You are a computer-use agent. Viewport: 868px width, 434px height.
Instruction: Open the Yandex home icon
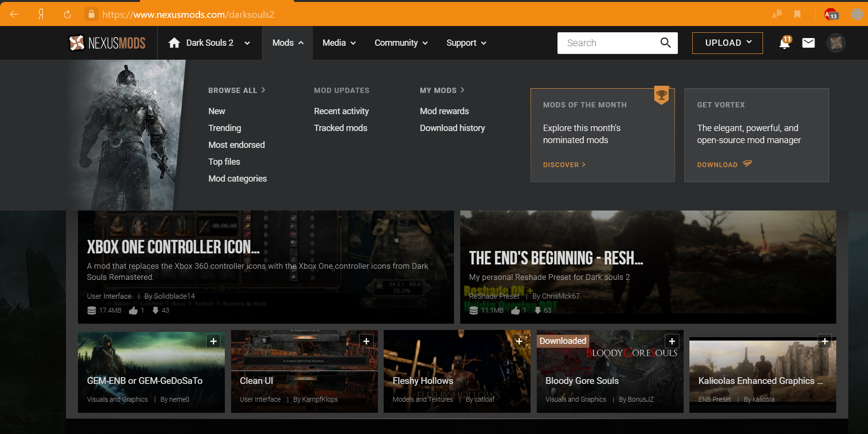(x=41, y=14)
